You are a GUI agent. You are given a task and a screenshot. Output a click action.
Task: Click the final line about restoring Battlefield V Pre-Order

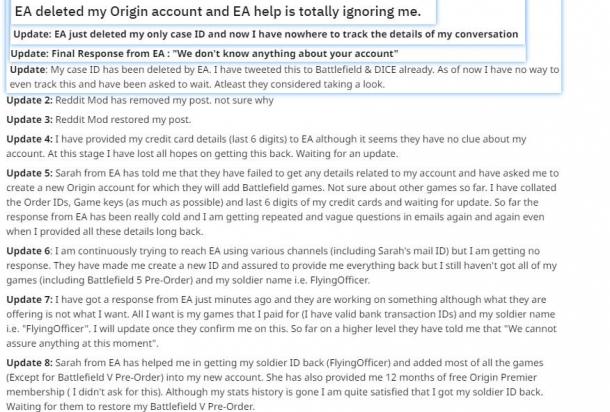[130, 407]
